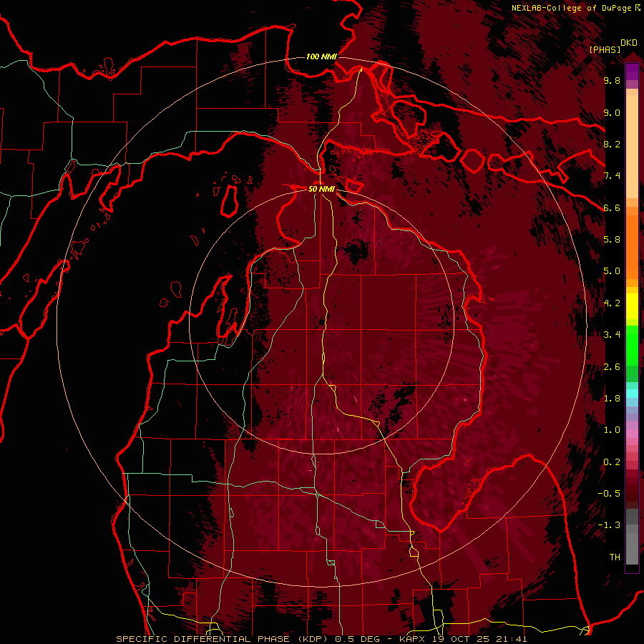Click the TH threshold label

pos(615,557)
